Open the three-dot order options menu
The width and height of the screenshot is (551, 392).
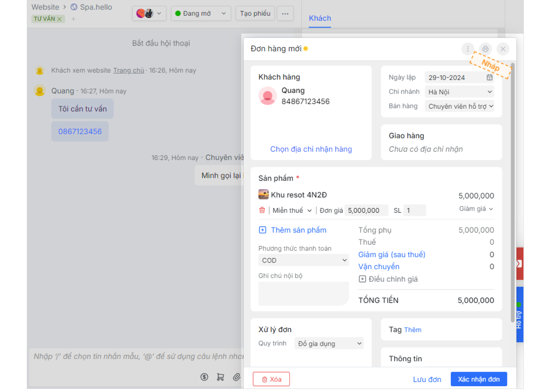point(468,49)
